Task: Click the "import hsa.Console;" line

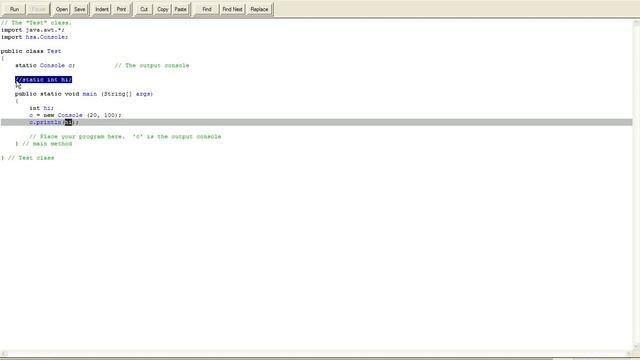Action: 34,37
